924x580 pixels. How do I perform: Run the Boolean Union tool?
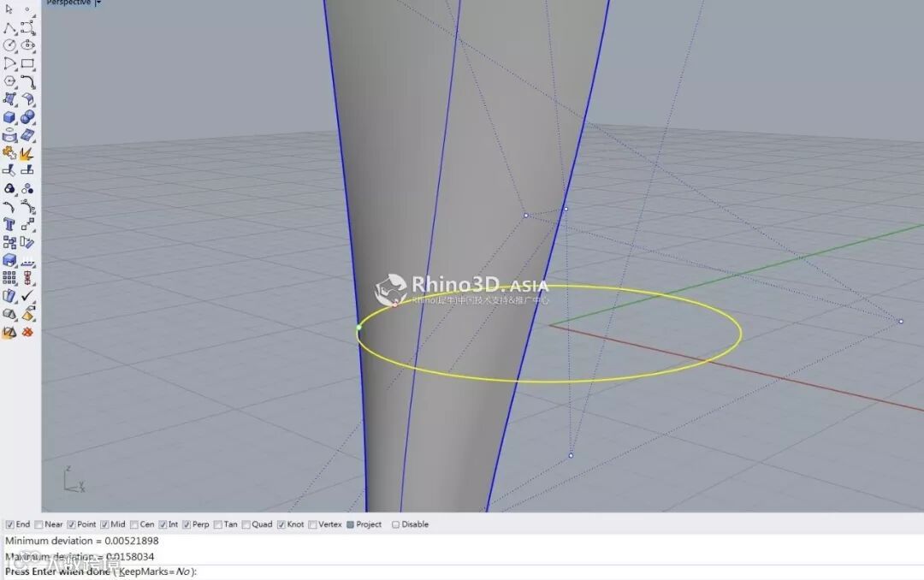coord(27,117)
